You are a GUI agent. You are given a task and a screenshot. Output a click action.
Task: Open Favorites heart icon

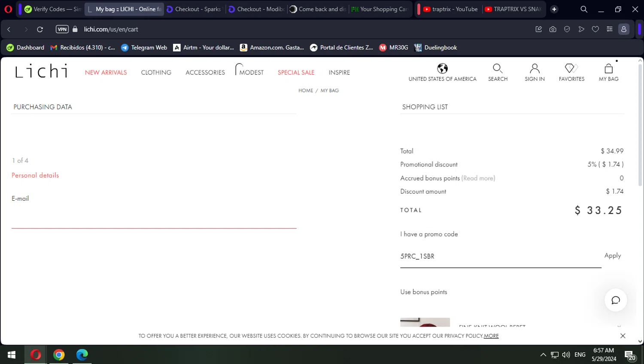571,68
